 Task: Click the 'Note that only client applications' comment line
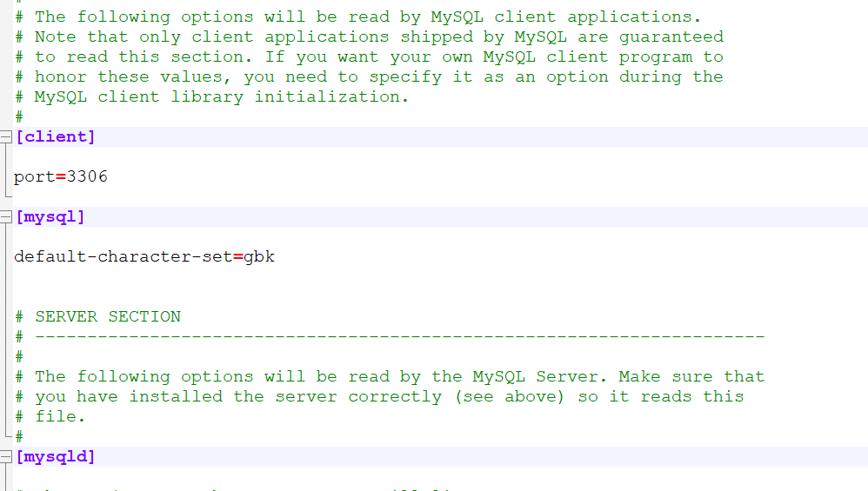point(370,37)
